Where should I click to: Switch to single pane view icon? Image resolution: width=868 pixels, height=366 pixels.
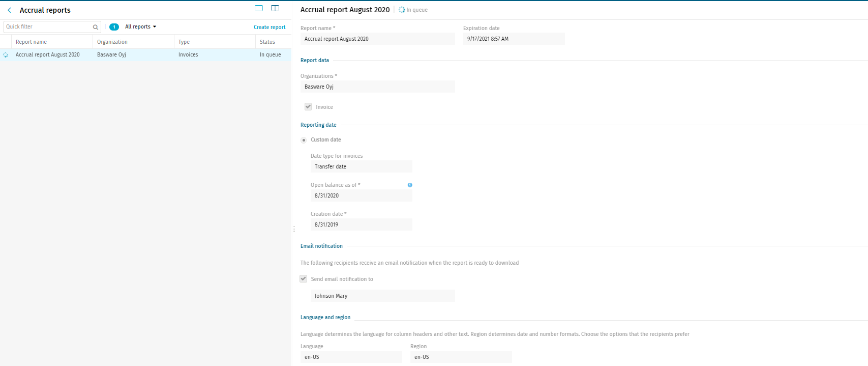(x=259, y=8)
